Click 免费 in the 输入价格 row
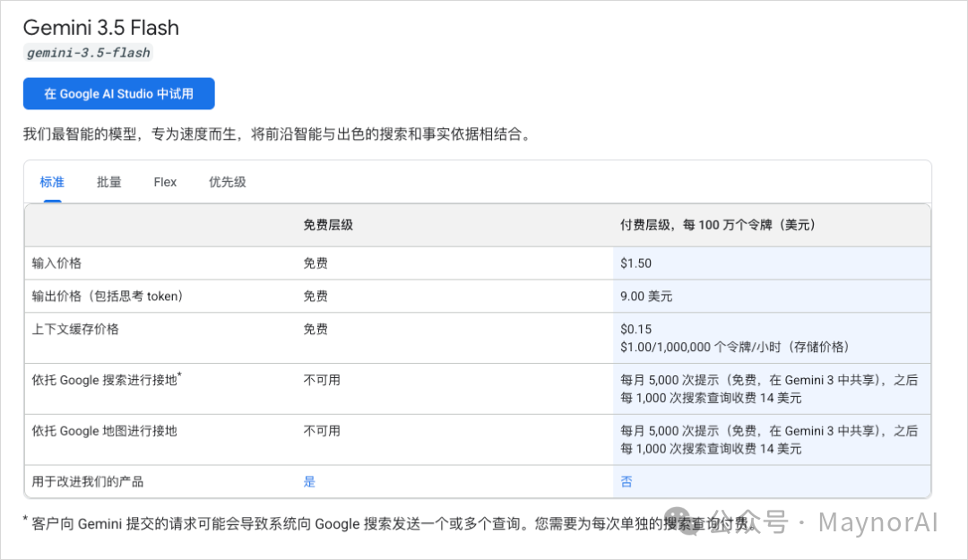The image size is (968, 560). point(315,263)
